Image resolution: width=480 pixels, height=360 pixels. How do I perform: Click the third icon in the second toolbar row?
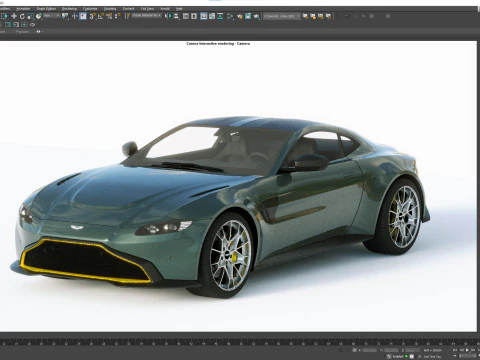[24, 25]
